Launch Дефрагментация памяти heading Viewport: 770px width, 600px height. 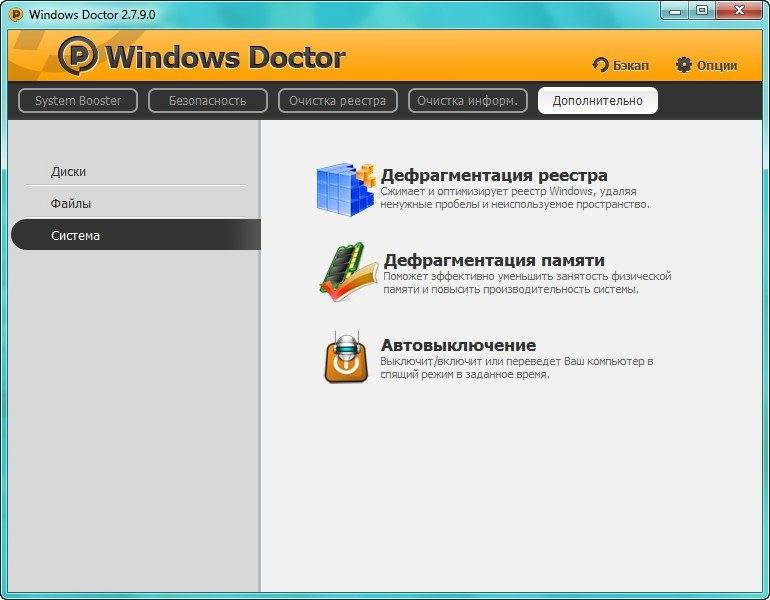click(494, 260)
